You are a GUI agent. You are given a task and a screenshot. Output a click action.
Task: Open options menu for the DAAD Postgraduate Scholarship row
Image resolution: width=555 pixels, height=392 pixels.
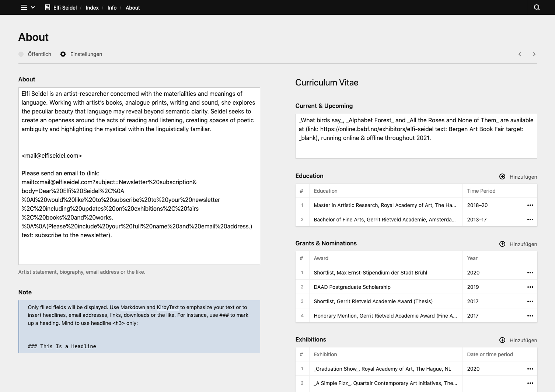[x=530, y=287]
